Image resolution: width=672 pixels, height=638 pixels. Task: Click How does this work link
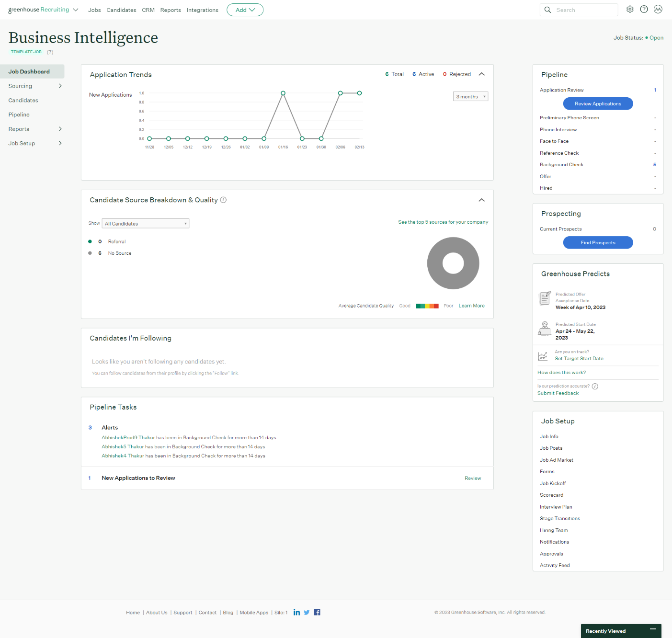click(x=561, y=372)
